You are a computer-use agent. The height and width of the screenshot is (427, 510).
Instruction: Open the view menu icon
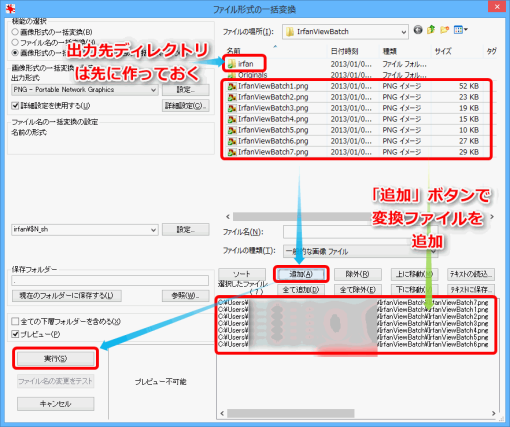tap(461, 30)
